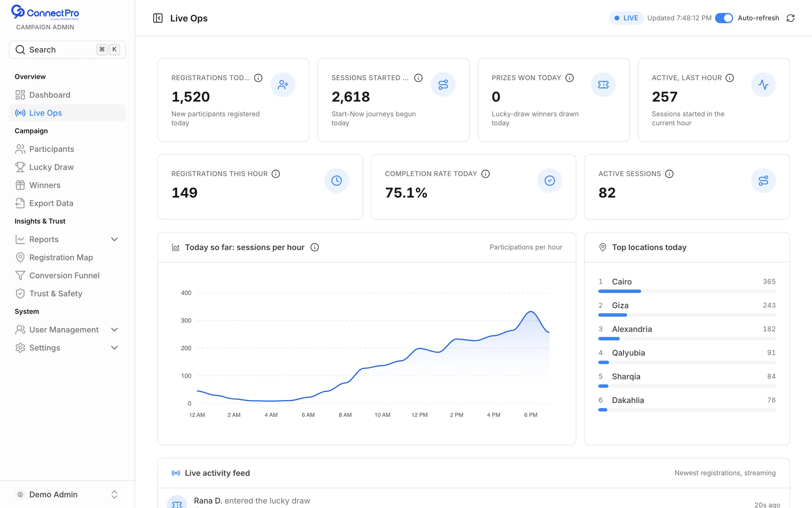Click the ConnectPro logo
Screen dimensions: 812x508
point(45,12)
